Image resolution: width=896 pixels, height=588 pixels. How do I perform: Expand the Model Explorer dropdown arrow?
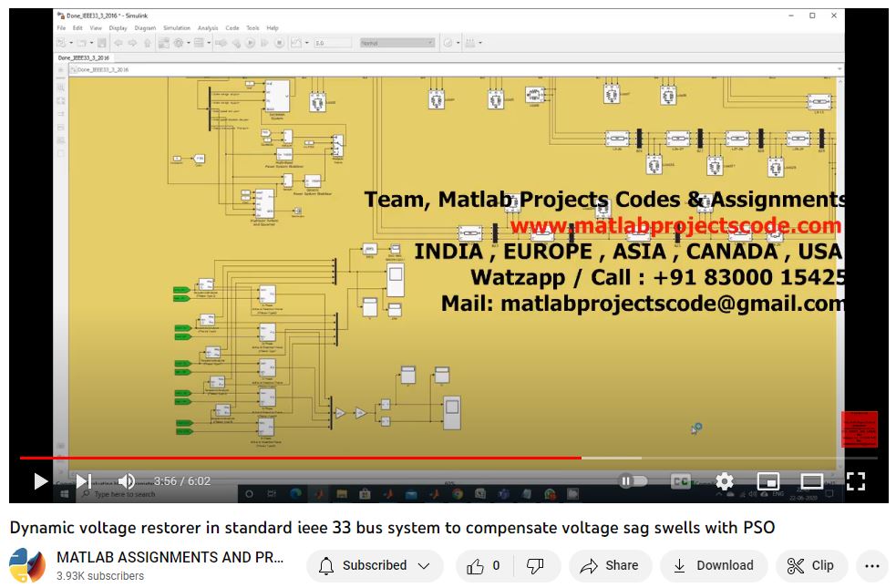click(209, 43)
